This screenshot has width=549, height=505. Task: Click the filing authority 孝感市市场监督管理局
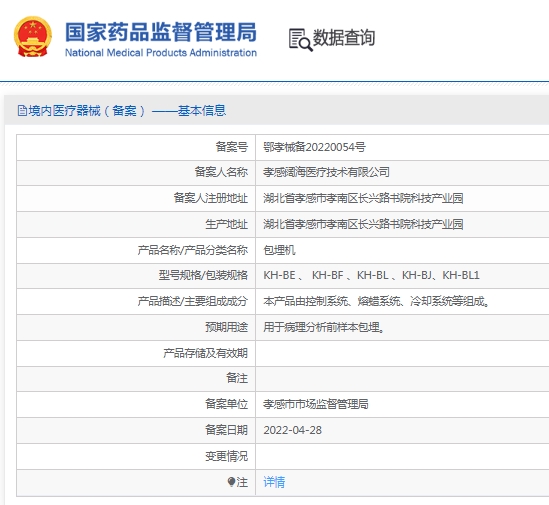[x=315, y=404]
